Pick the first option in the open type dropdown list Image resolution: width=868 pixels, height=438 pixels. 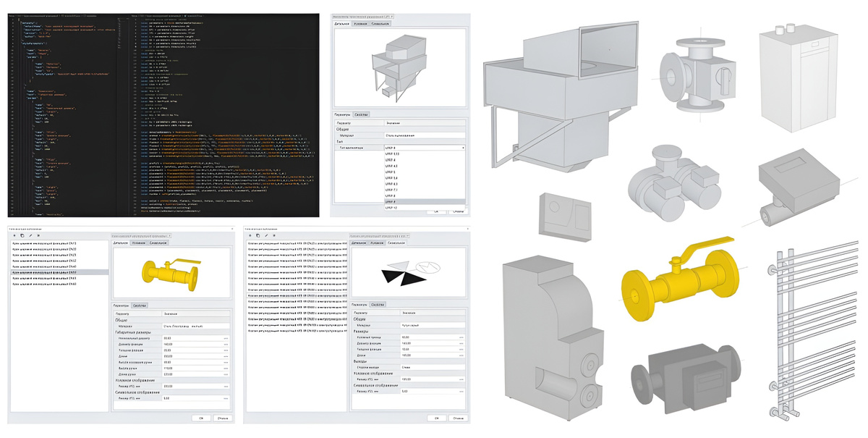[x=425, y=153]
